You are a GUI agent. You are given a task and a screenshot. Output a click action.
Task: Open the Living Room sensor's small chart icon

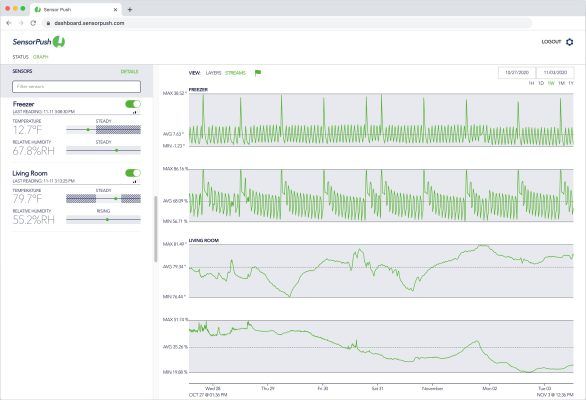click(135, 181)
